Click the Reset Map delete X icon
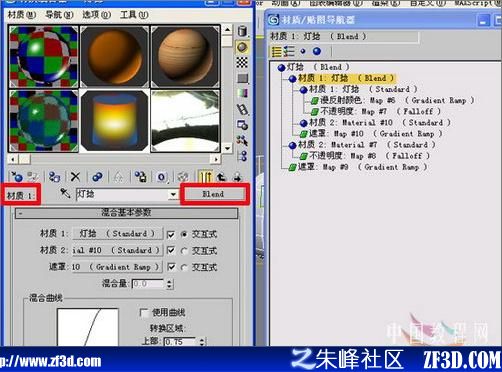This screenshot has height=372, width=502. point(76,177)
